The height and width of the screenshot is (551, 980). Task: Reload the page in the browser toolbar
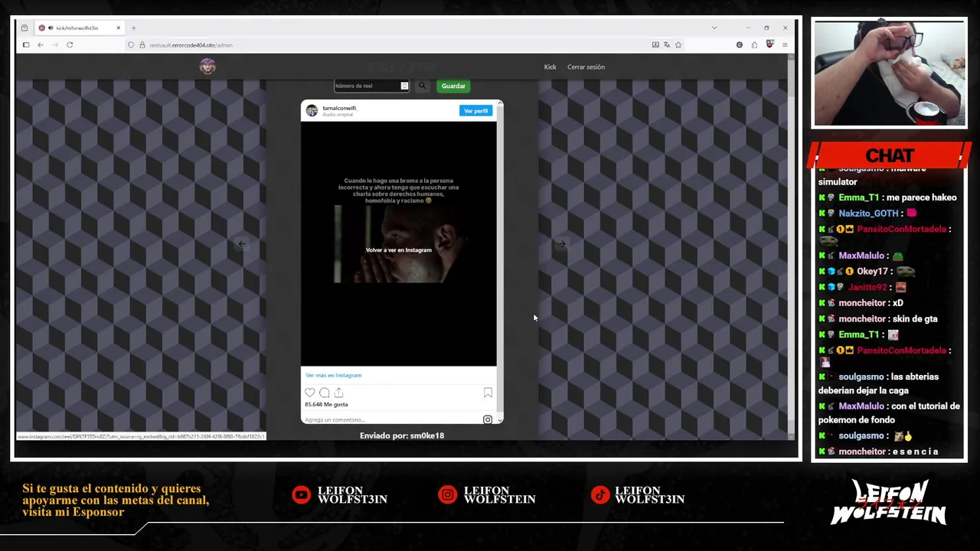[70, 45]
